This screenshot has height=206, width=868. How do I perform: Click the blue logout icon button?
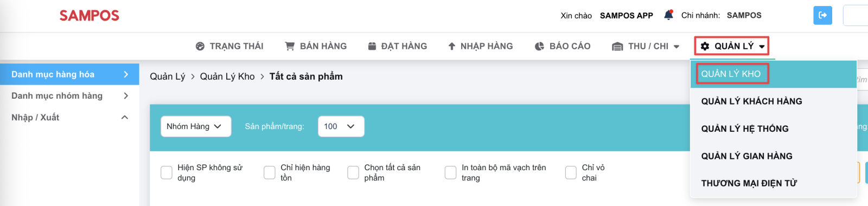pos(822,15)
